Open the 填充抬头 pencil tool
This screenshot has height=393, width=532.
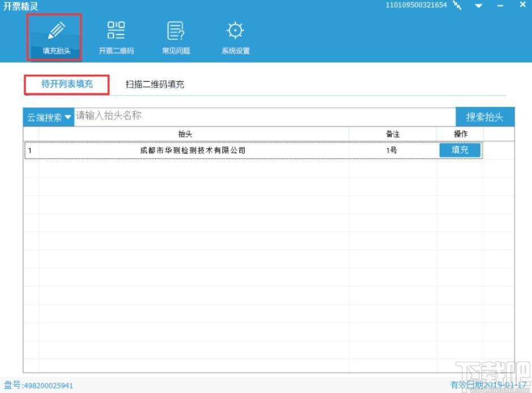tap(55, 37)
